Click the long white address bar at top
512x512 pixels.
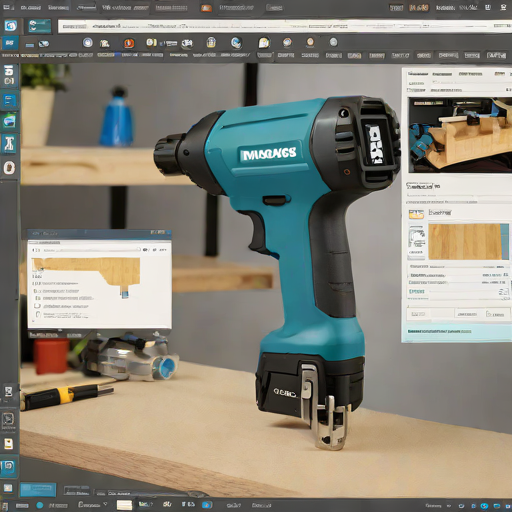pos(284,26)
